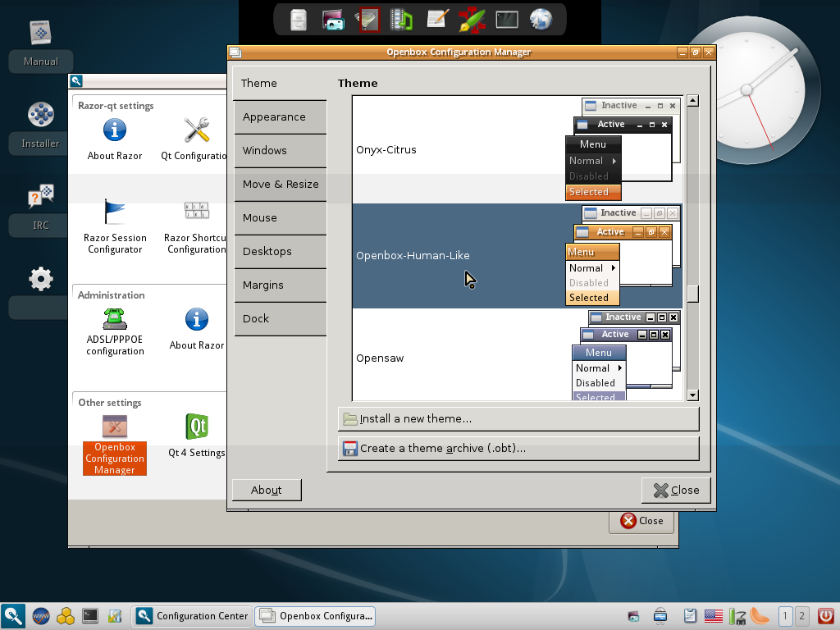Click the analog clock desktop widget
The image size is (840, 630).
[747, 90]
